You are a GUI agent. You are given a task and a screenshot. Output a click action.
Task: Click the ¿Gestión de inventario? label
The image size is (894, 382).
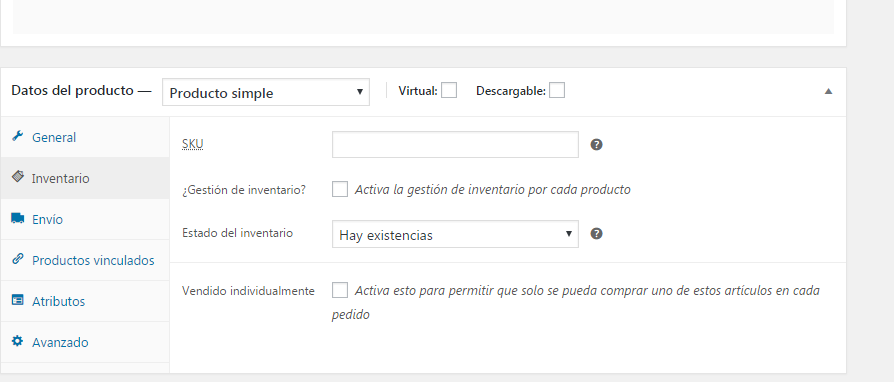(x=244, y=190)
